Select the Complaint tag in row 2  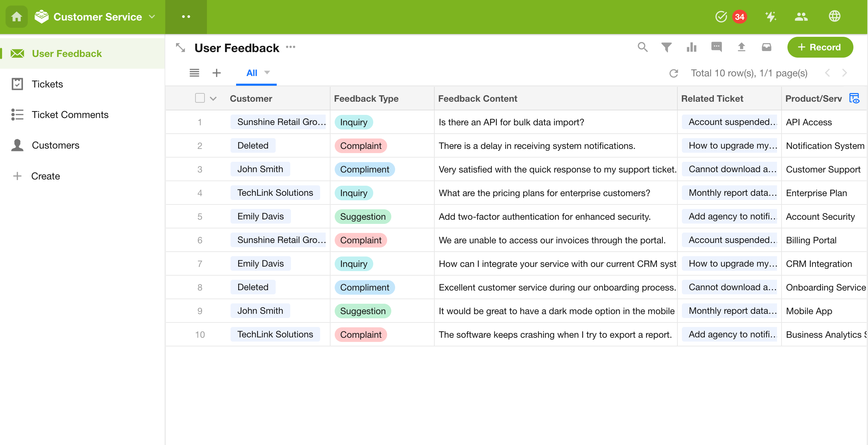pos(360,146)
